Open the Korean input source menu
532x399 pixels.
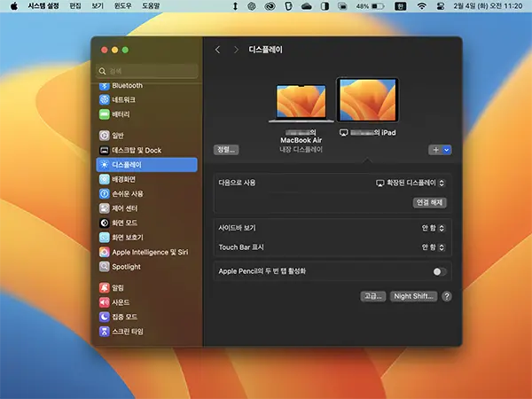[401, 6]
